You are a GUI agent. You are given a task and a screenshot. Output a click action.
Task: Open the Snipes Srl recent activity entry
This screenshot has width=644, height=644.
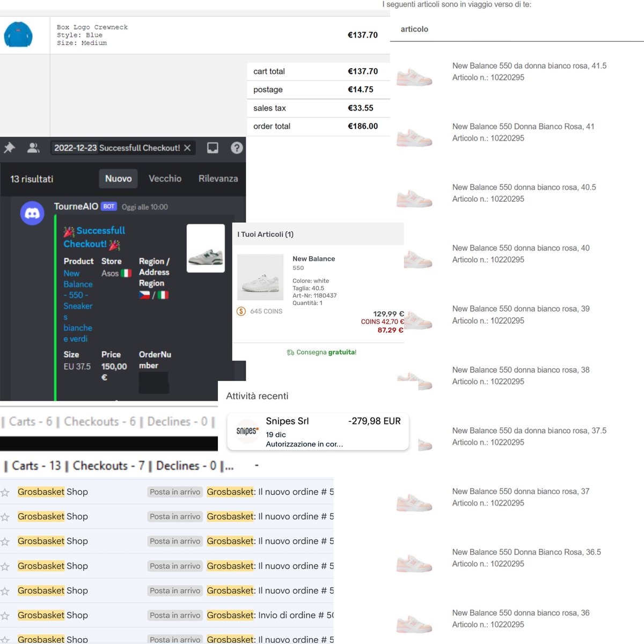click(x=318, y=431)
